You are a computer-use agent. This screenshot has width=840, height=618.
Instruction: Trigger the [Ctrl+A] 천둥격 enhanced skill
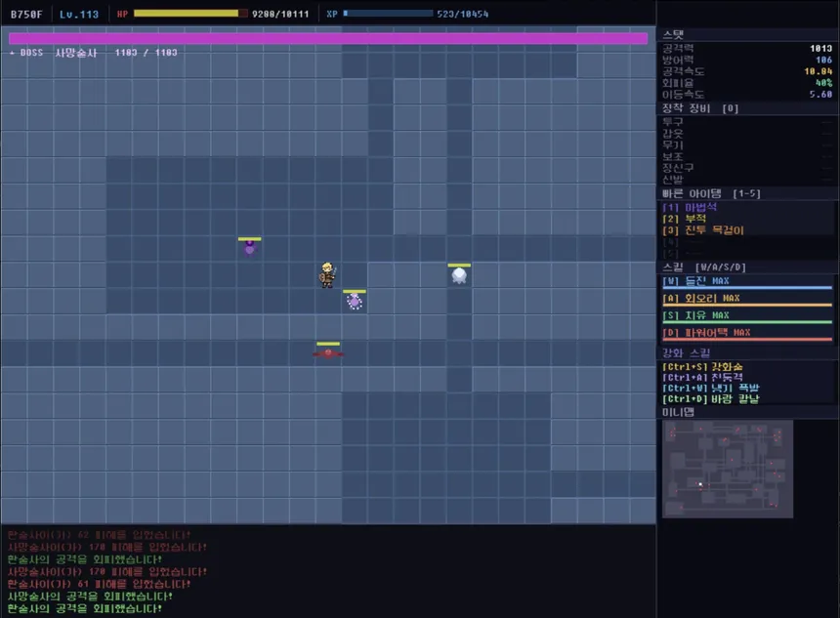coord(702,378)
